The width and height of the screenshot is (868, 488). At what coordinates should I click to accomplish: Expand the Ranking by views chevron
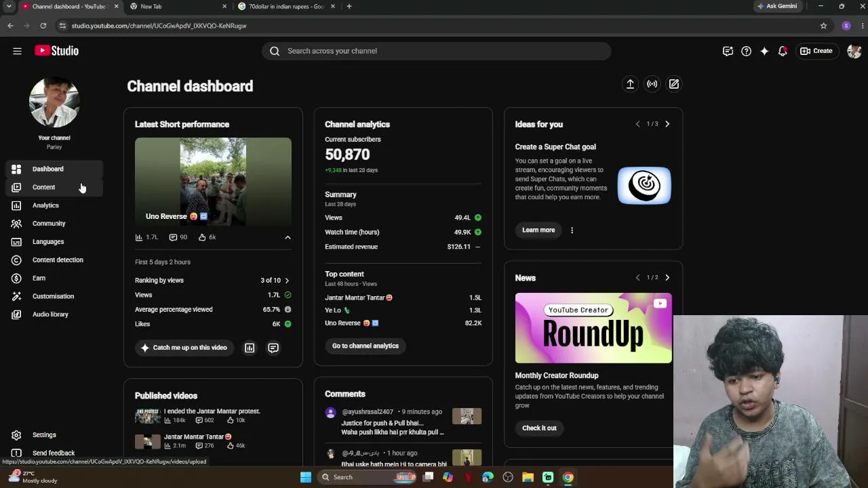coord(287,281)
